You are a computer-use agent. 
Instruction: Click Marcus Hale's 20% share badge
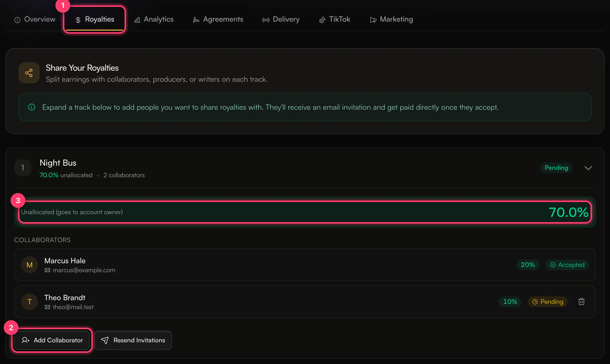tap(528, 265)
